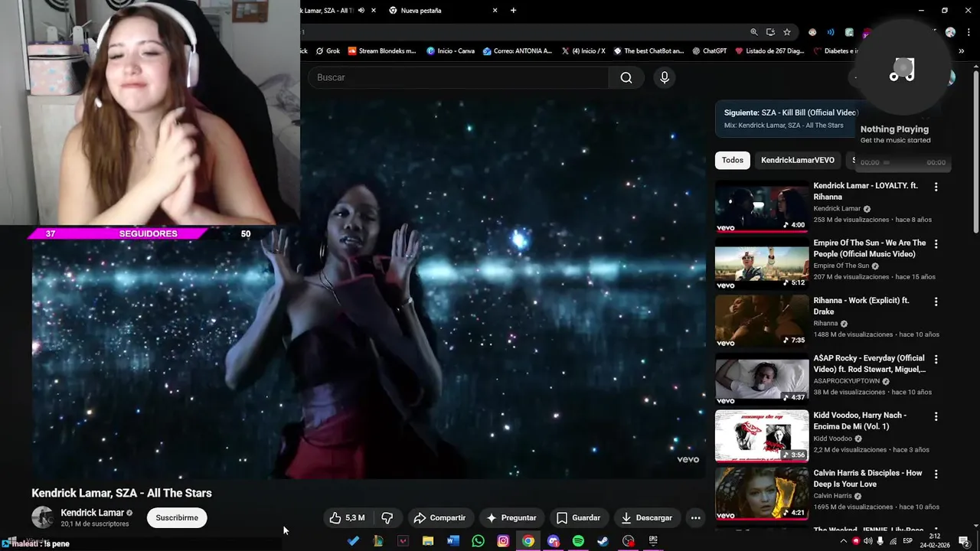Start voice search with microphone icon
This screenshot has width=980, height=551.
pyautogui.click(x=665, y=77)
